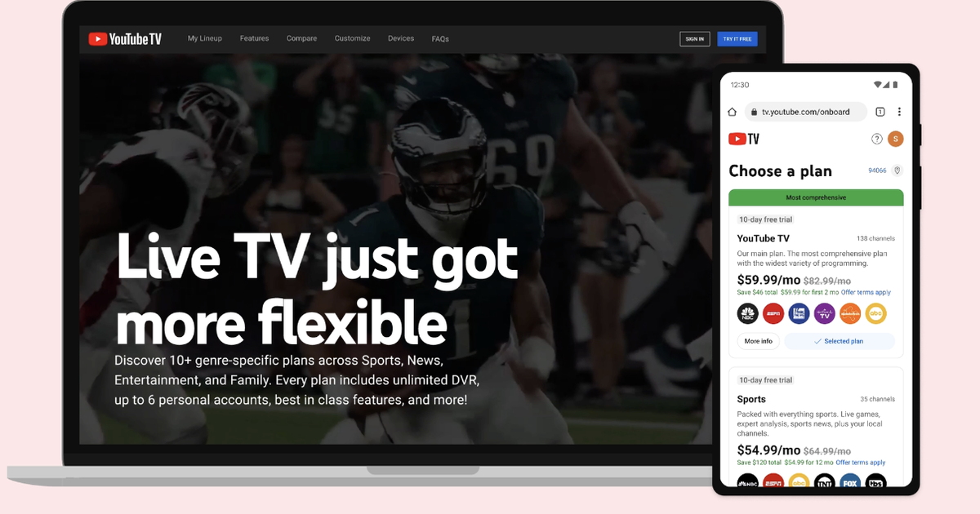
Task: Click the TRY IT FREE button
Action: click(x=737, y=38)
